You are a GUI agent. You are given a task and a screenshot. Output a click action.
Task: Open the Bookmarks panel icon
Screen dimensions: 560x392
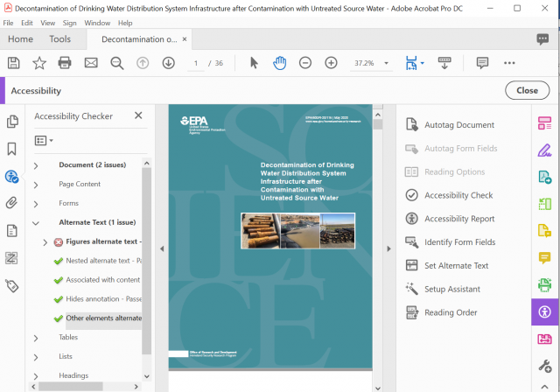click(12, 149)
